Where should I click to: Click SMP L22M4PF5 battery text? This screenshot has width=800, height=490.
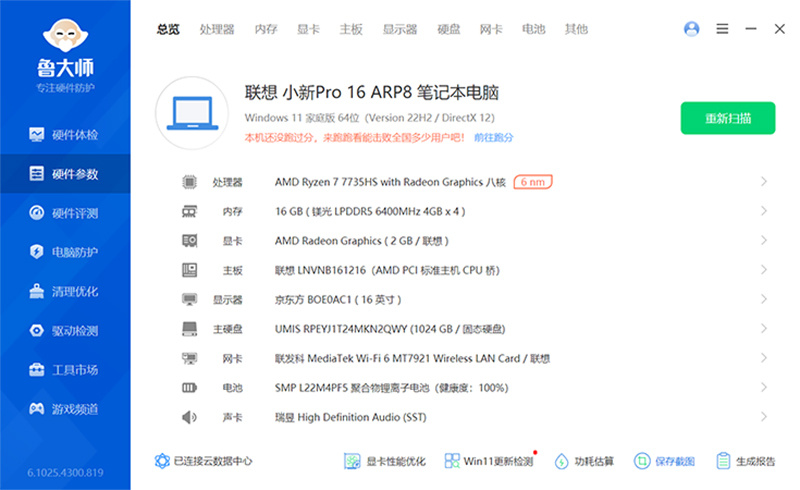point(391,388)
